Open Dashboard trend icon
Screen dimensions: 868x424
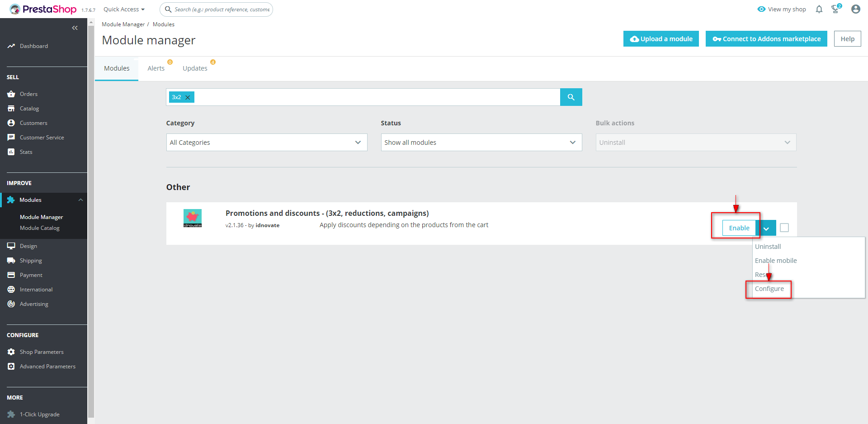pyautogui.click(x=11, y=46)
